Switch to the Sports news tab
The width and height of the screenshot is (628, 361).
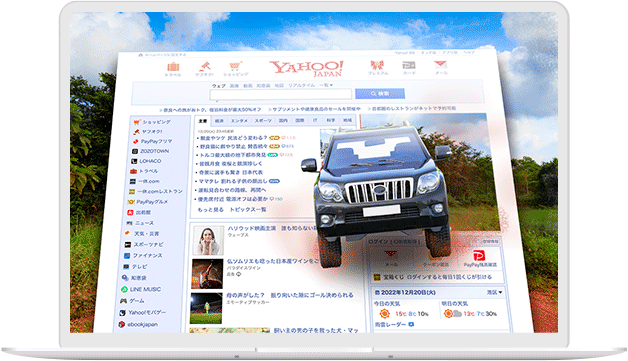coord(263,121)
